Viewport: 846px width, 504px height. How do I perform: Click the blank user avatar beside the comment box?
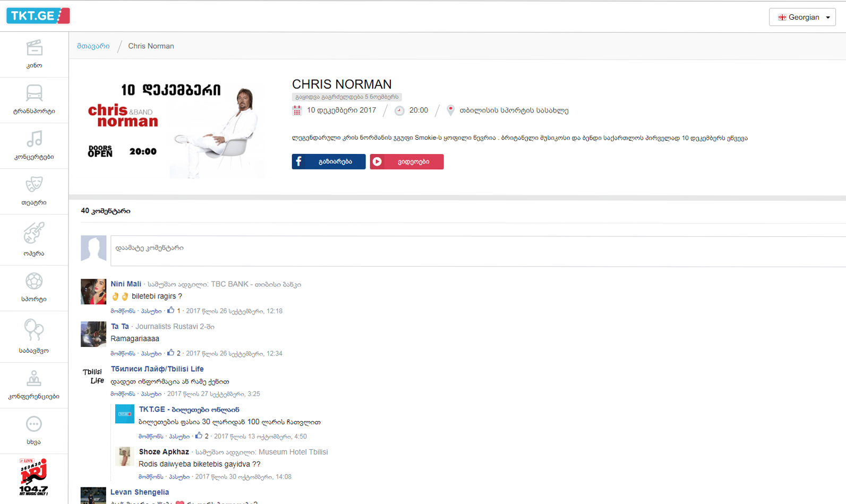coord(93,248)
